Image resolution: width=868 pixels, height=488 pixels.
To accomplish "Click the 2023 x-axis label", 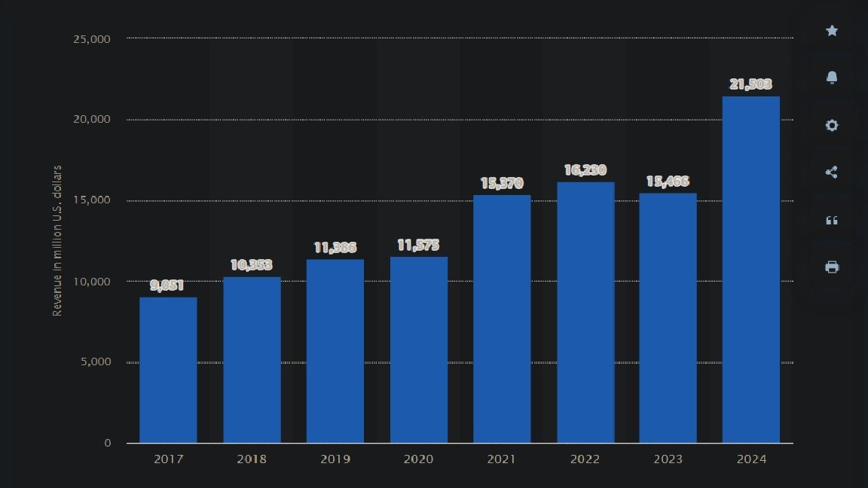I will [x=668, y=459].
